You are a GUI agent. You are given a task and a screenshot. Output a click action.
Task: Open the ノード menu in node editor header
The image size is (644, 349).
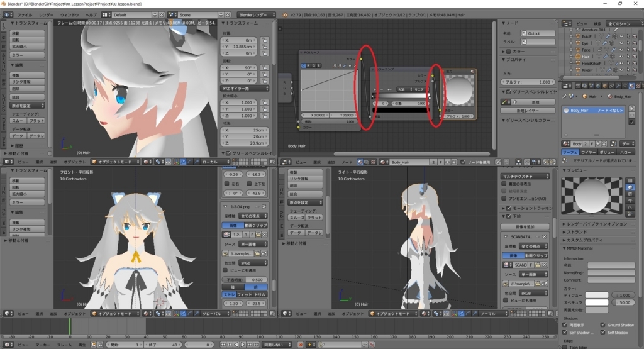tap(347, 162)
